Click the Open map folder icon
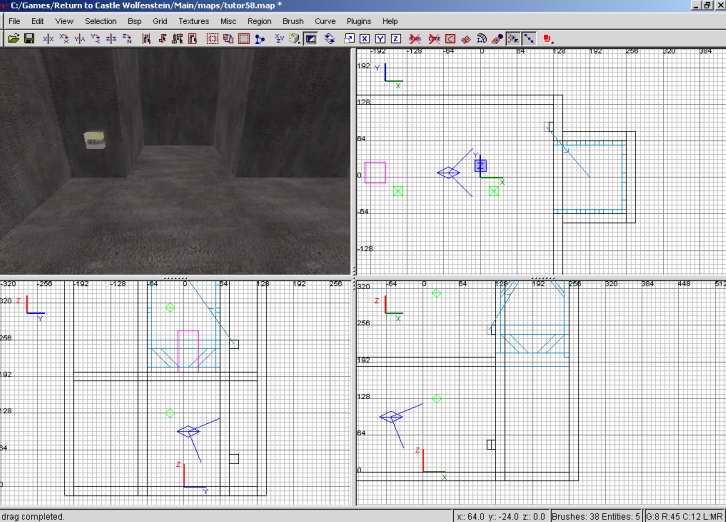 (x=13, y=39)
